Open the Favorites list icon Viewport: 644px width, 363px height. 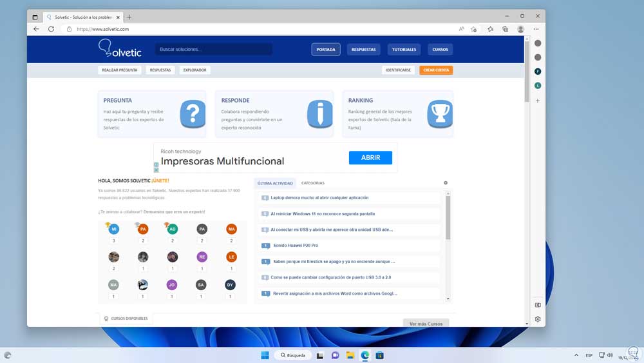pos(490,29)
